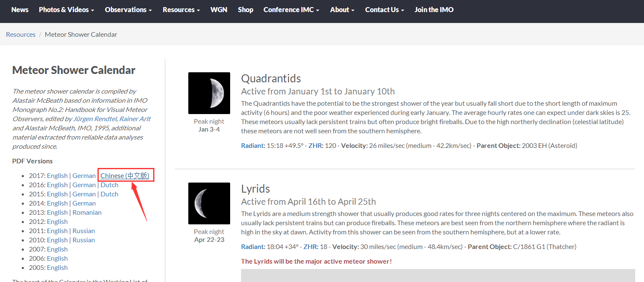Open the 2016 English PDF

click(x=57, y=185)
